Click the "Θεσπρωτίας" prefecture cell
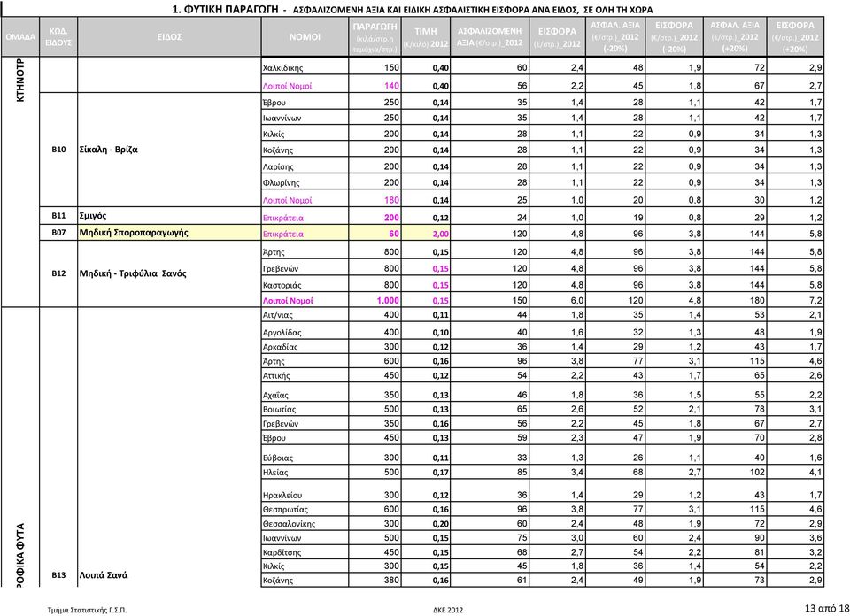 pos(305,510)
